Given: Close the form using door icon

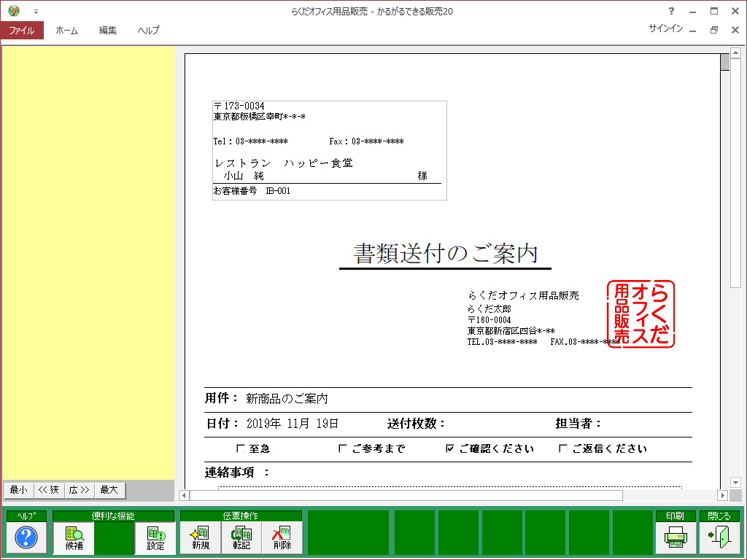Looking at the screenshot, I should click(x=719, y=538).
